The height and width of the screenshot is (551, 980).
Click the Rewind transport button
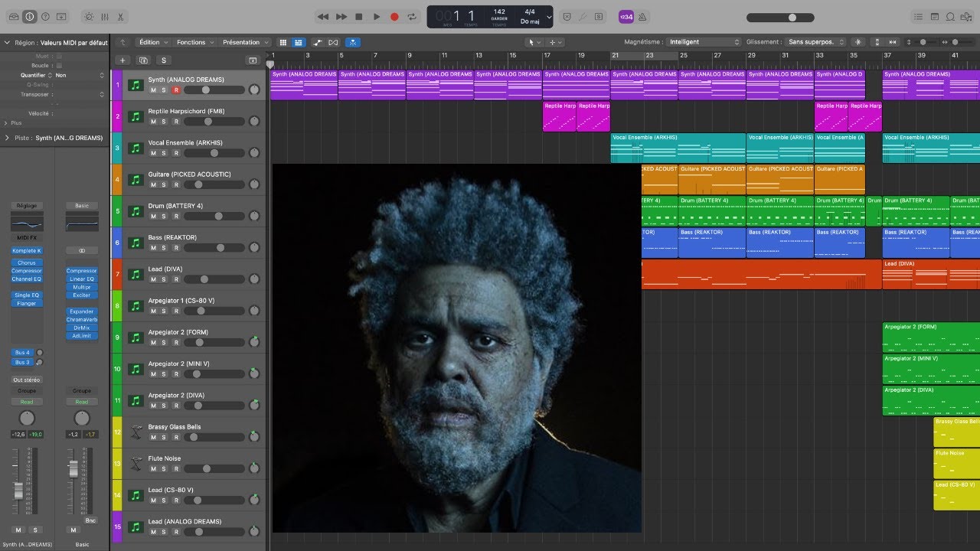click(323, 16)
